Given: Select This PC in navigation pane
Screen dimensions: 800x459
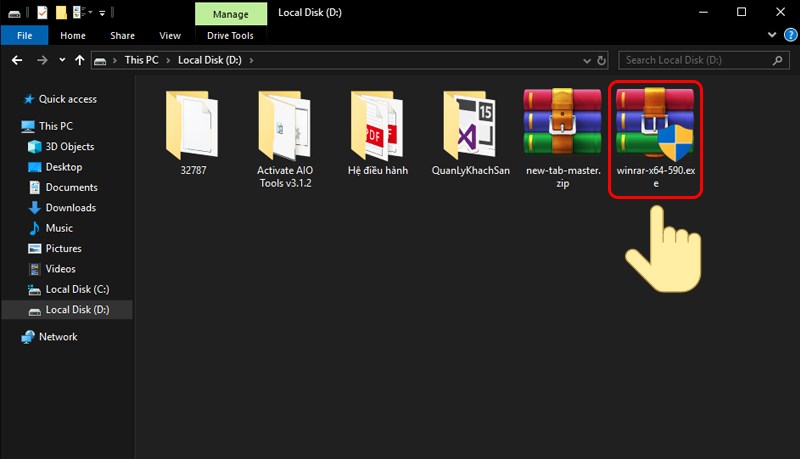Looking at the screenshot, I should (56, 126).
